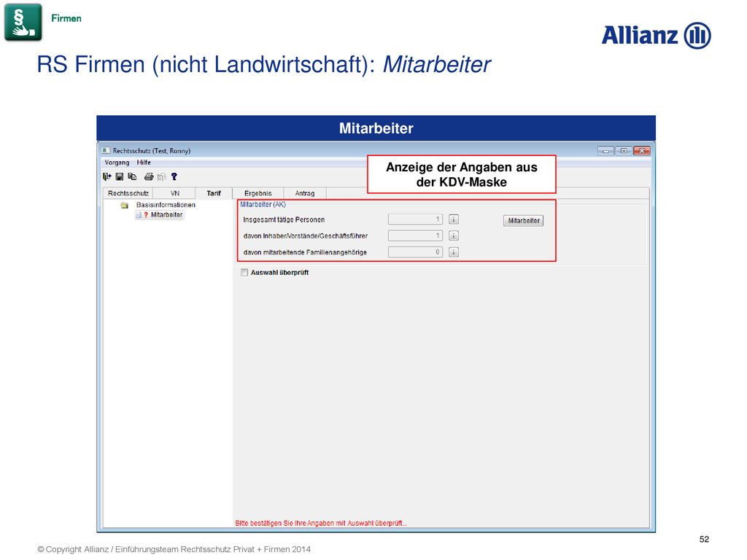The image size is (747, 560).
Task: Minimize the Rechtsschutz window
Action: tap(606, 151)
